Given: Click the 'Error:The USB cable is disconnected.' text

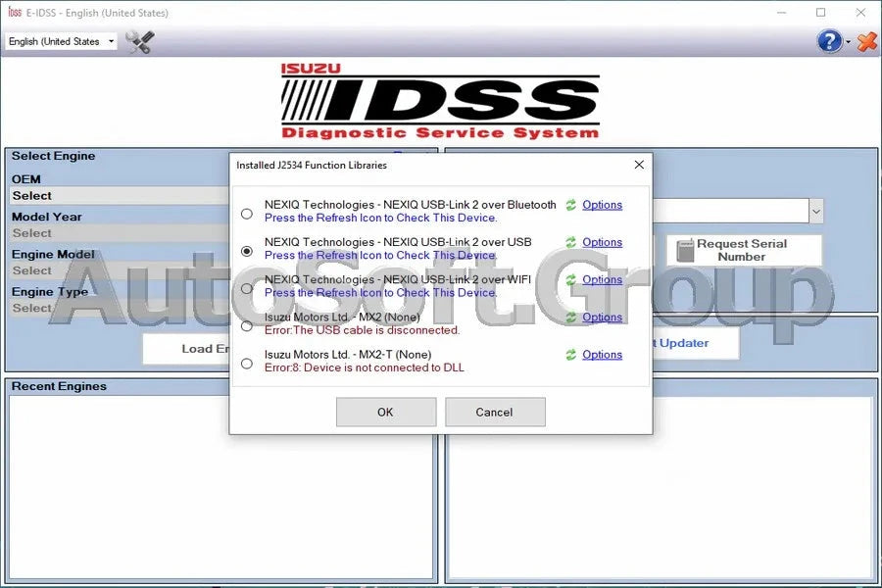Looking at the screenshot, I should coord(363,330).
